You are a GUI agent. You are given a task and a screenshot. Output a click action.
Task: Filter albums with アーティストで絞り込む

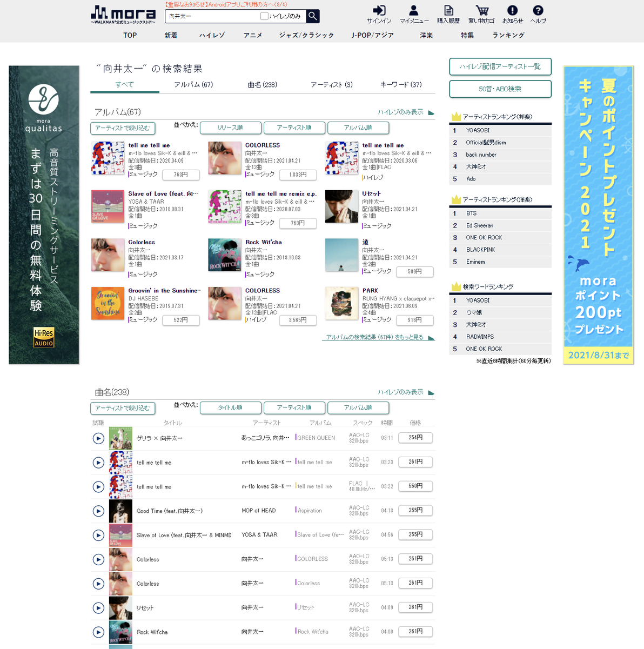123,128
